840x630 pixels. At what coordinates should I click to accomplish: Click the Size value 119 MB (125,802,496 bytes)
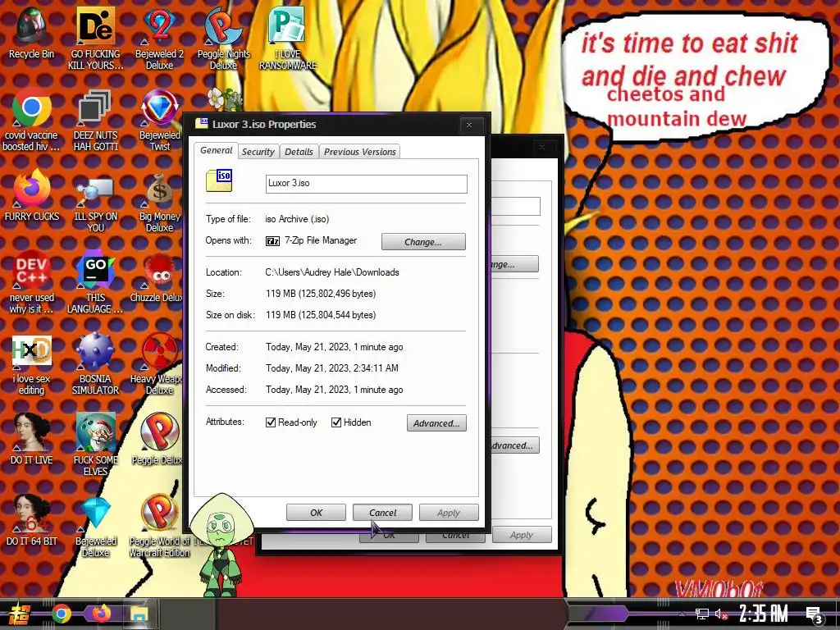[321, 294]
